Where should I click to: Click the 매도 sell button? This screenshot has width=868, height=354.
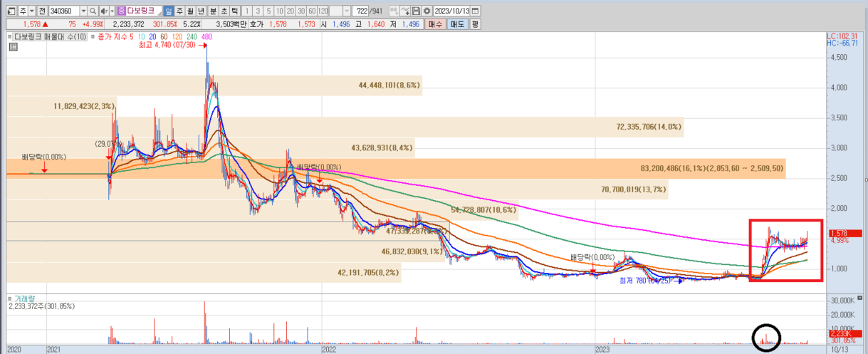tap(457, 24)
